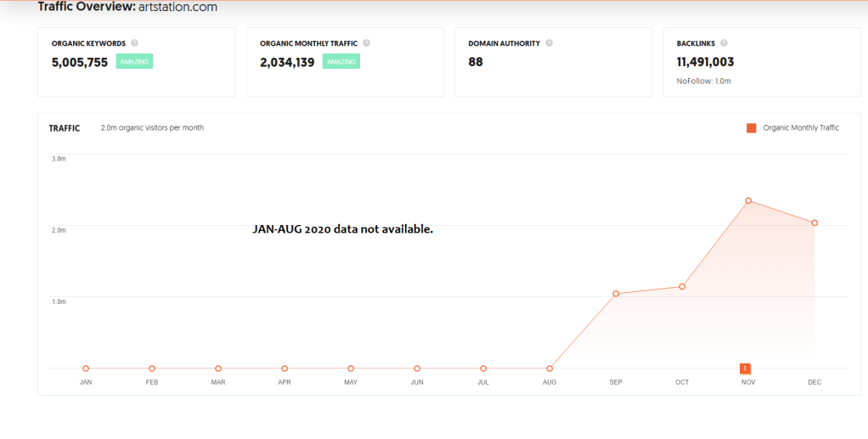Open the backlinks count 11,491,003

705,62
